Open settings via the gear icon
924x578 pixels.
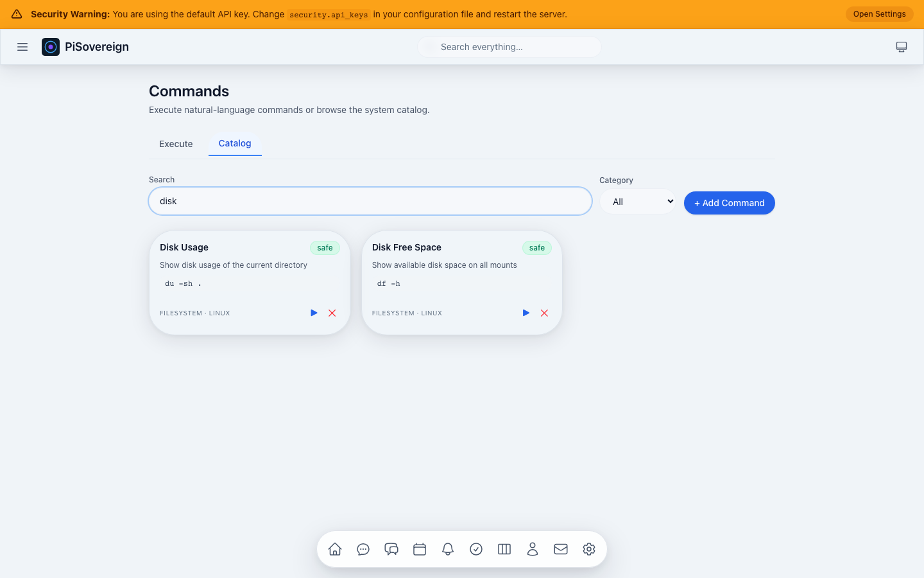[x=589, y=549]
